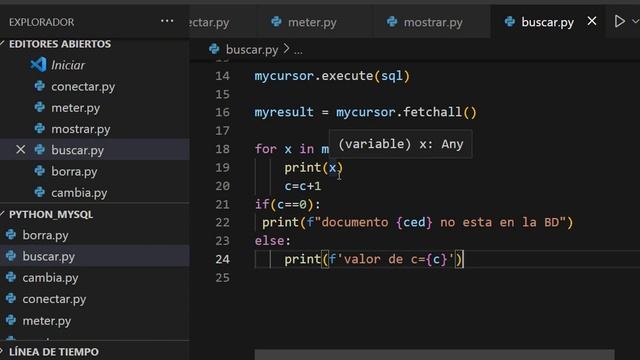Expand the LÍNEA DE TIEMPO section
This screenshot has width=640, height=360.
coord(53,351)
